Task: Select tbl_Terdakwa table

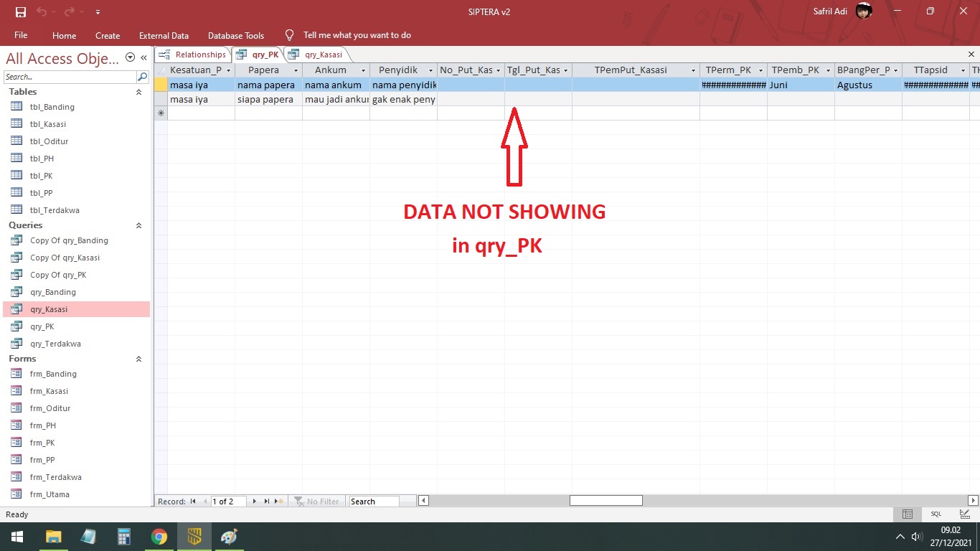Action: 76,210
